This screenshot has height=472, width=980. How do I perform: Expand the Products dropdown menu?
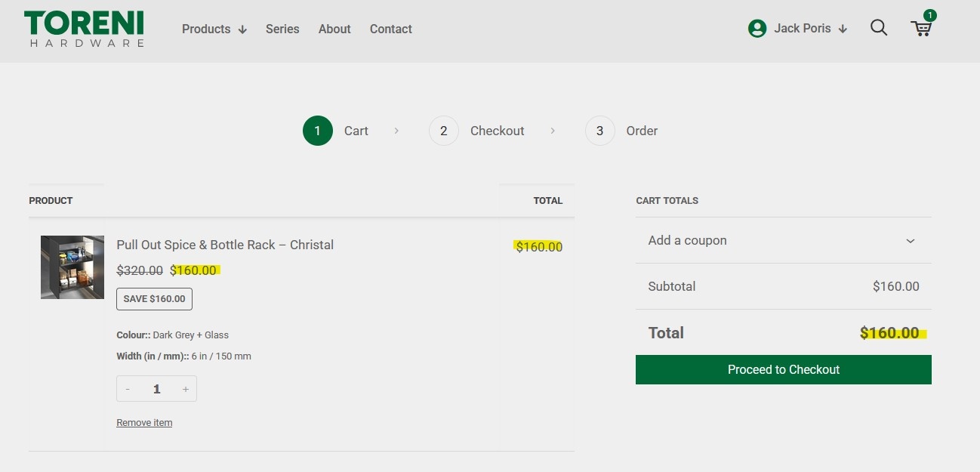214,29
